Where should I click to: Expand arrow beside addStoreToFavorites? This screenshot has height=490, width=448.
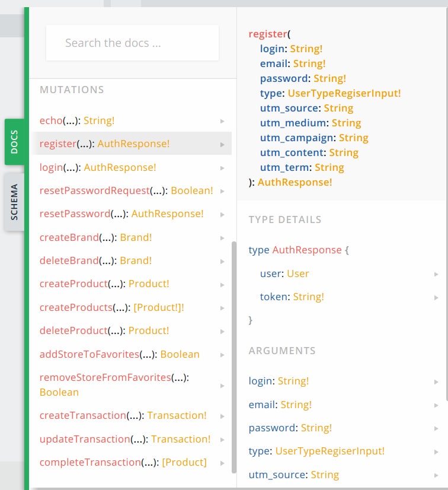[222, 355]
